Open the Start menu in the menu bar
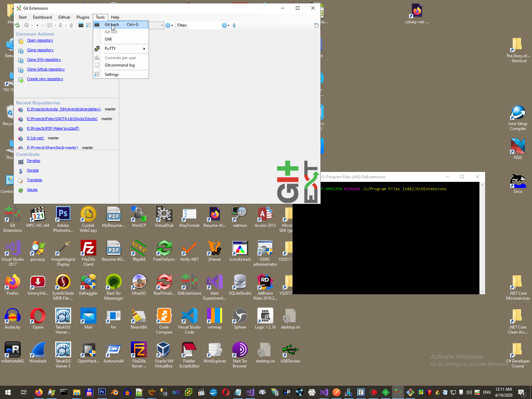The image size is (532, 399). point(23,17)
